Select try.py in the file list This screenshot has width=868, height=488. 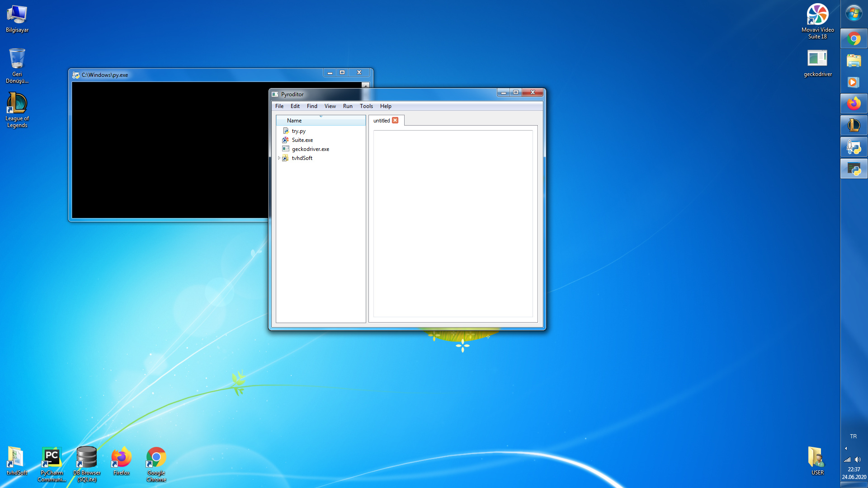pos(298,131)
